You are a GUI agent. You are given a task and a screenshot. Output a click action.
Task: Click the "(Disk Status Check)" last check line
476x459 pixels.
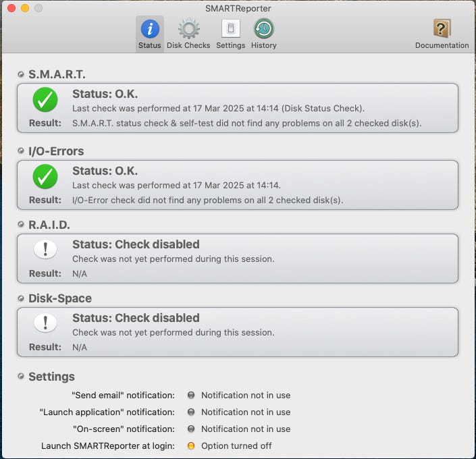(219, 109)
